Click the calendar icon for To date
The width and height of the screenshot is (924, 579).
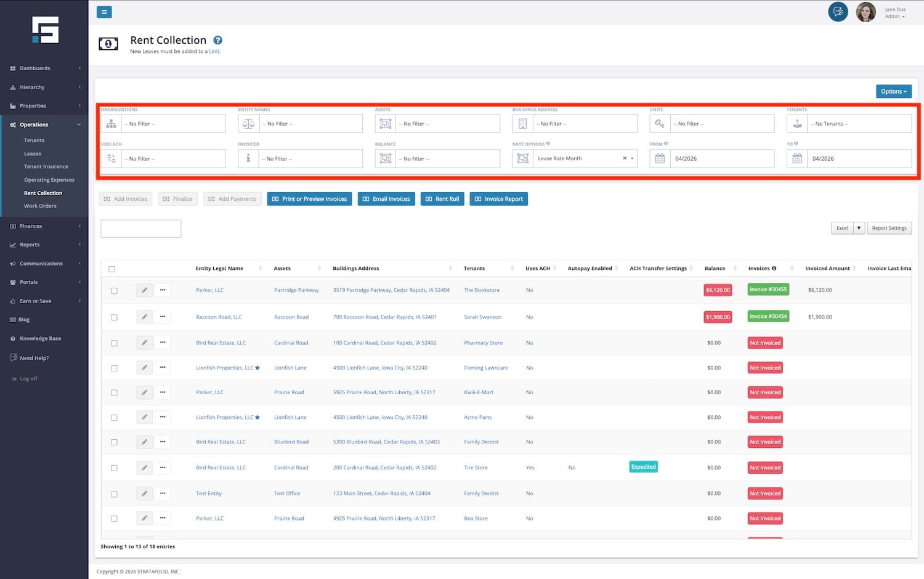point(797,159)
